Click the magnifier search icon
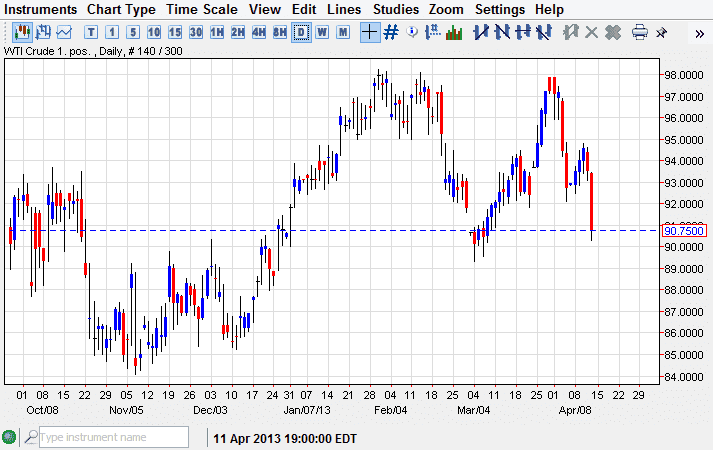The image size is (713, 450). (x=31, y=437)
